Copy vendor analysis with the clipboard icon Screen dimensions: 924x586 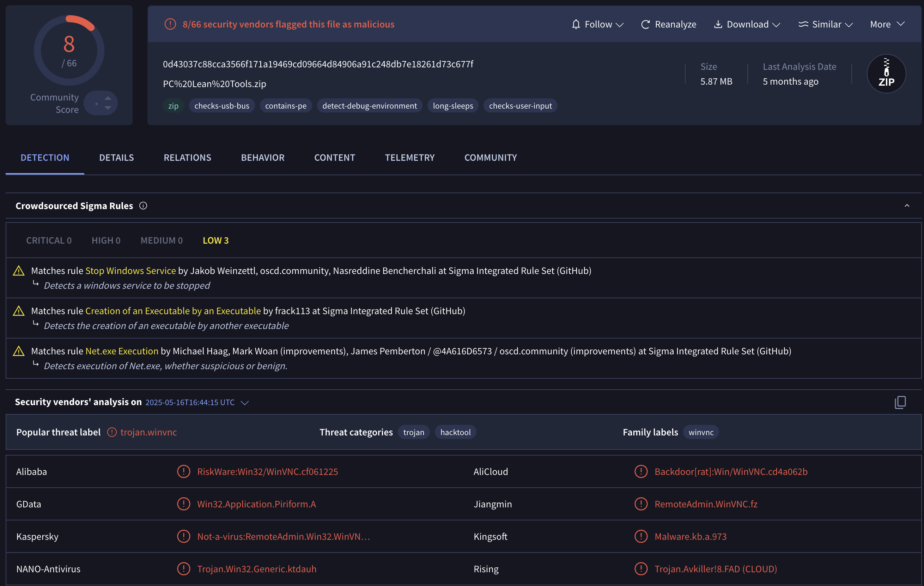900,402
